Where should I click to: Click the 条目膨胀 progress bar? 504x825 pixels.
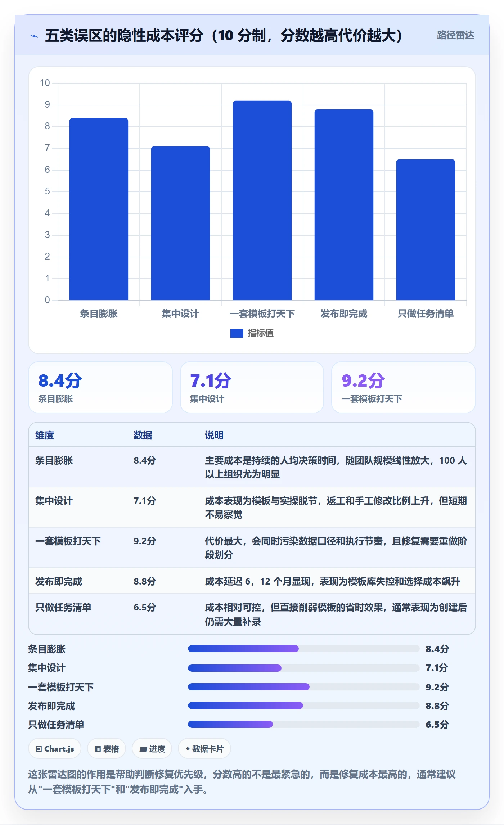[303, 649]
